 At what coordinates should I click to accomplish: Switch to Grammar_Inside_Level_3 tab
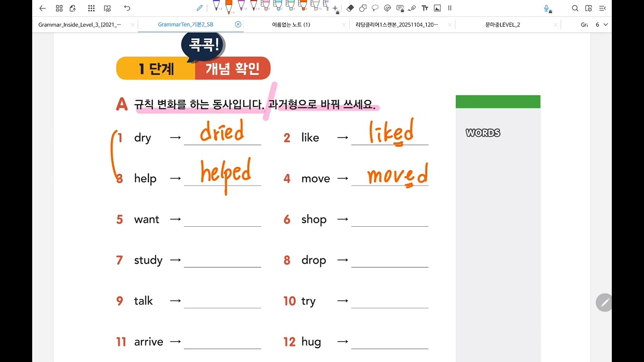[79, 25]
